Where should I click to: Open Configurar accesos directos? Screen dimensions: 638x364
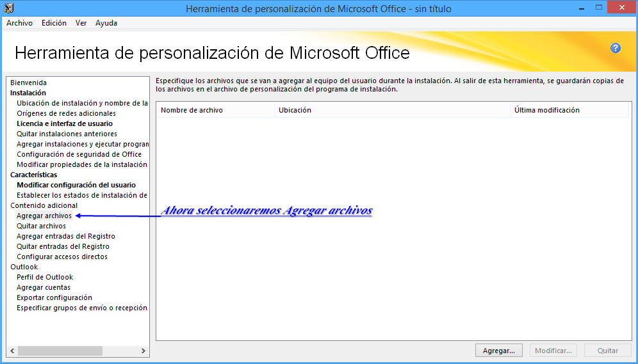click(62, 257)
